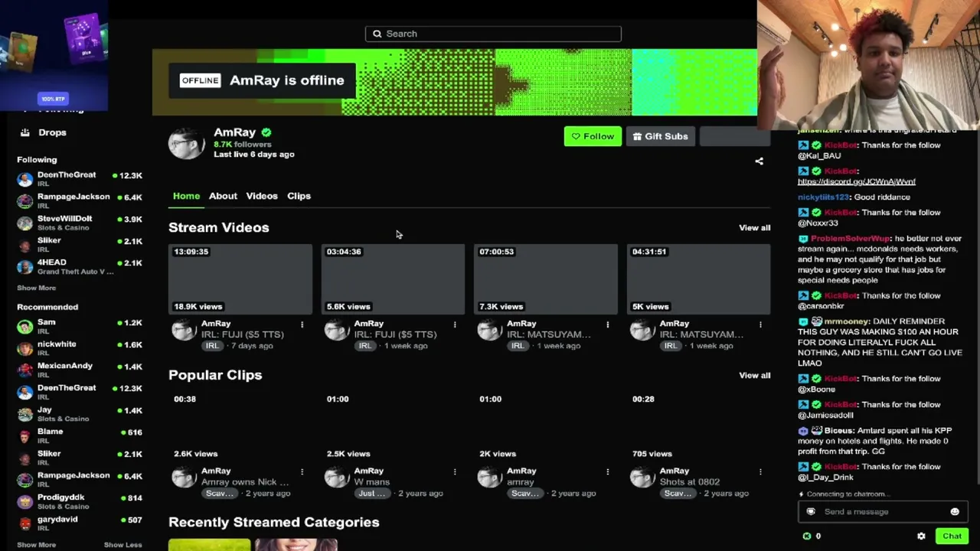
Task: Switch to the About tab
Action: pyautogui.click(x=223, y=196)
